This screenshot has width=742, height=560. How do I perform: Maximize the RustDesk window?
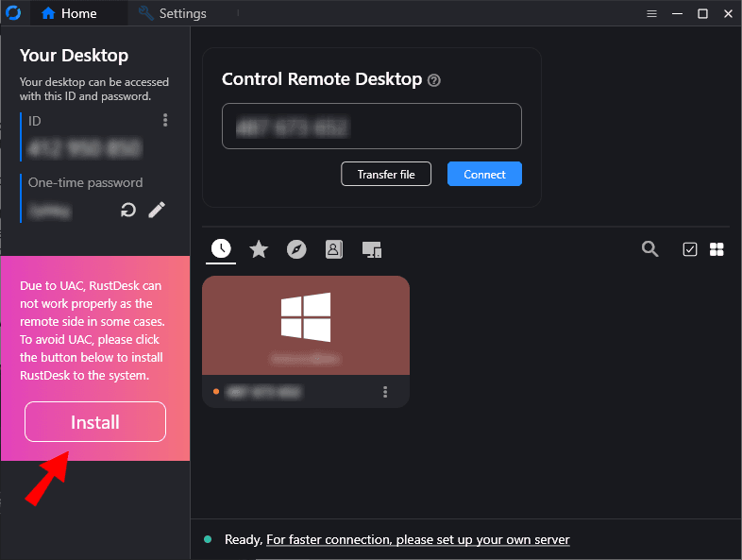(702, 14)
